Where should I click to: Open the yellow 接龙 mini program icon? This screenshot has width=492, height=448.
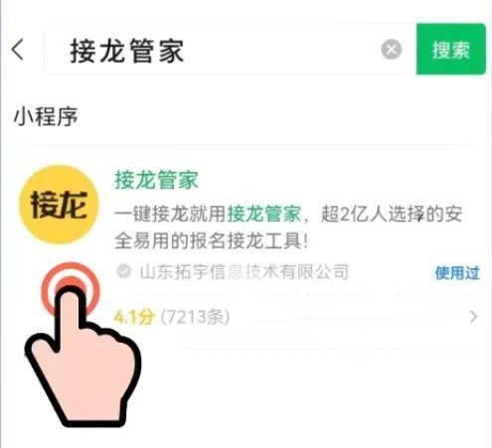(x=59, y=205)
